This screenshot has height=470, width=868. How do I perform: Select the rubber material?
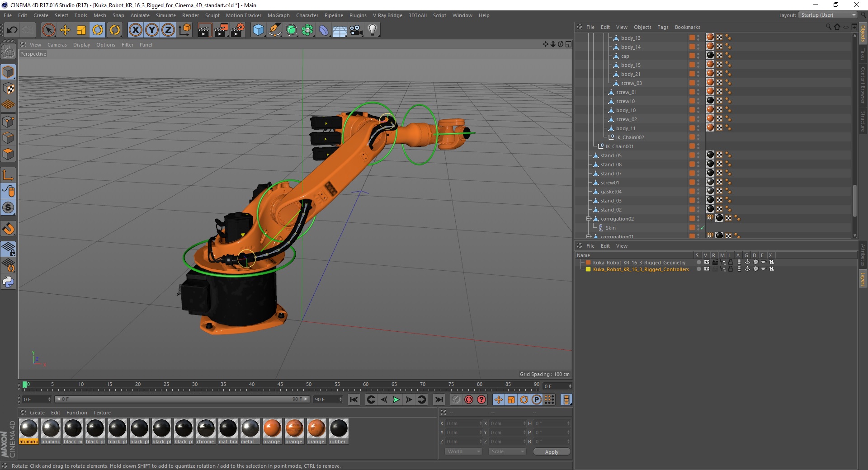click(x=339, y=432)
